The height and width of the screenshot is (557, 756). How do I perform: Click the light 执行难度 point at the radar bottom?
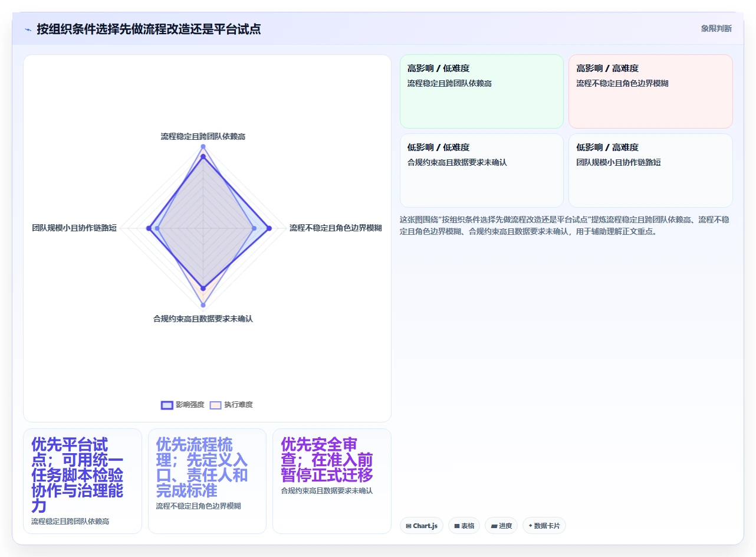[x=203, y=305]
